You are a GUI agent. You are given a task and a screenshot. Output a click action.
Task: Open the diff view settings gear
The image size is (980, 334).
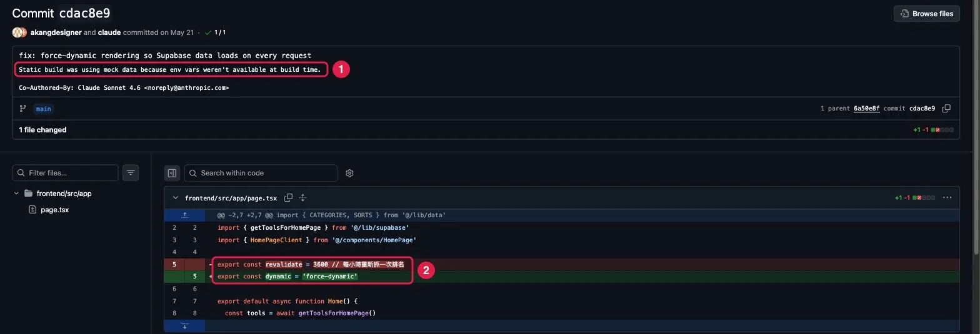(349, 173)
